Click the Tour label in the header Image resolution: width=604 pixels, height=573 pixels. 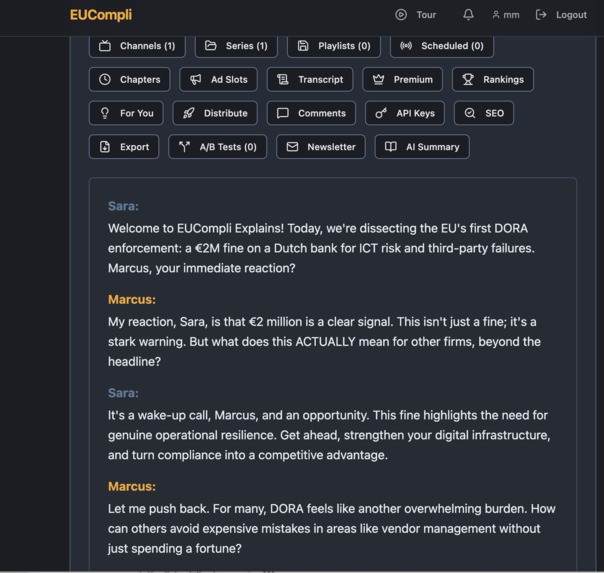coord(426,15)
